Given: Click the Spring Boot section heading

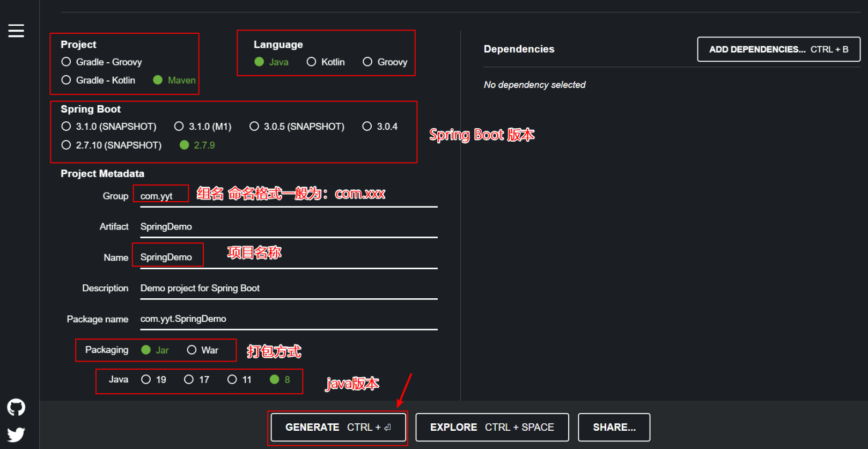Looking at the screenshot, I should 91,109.
